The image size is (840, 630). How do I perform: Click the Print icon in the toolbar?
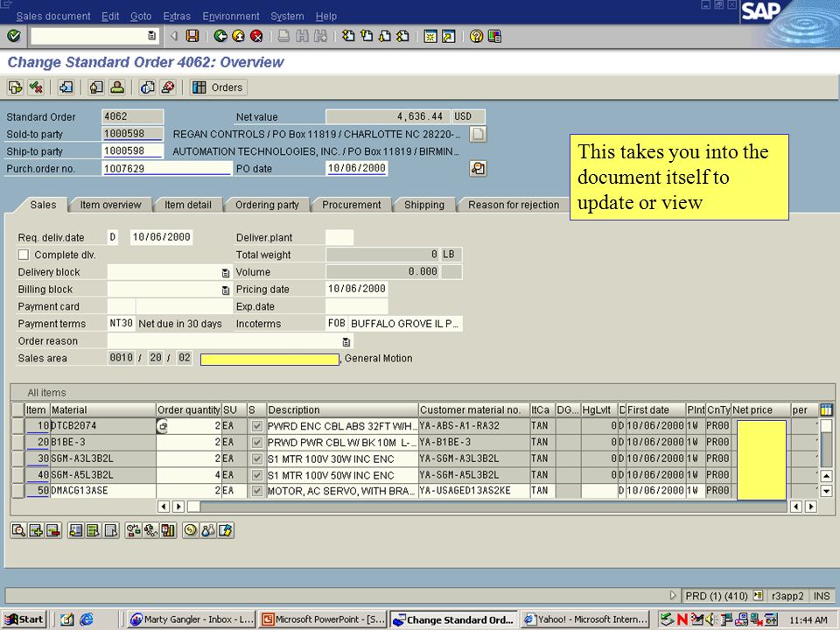coord(283,36)
